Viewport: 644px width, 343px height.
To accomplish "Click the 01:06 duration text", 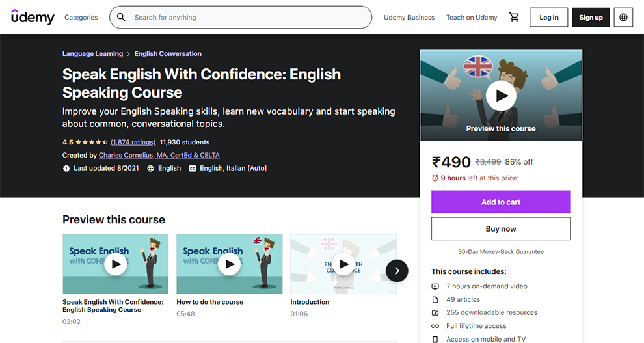I will pyautogui.click(x=299, y=314).
